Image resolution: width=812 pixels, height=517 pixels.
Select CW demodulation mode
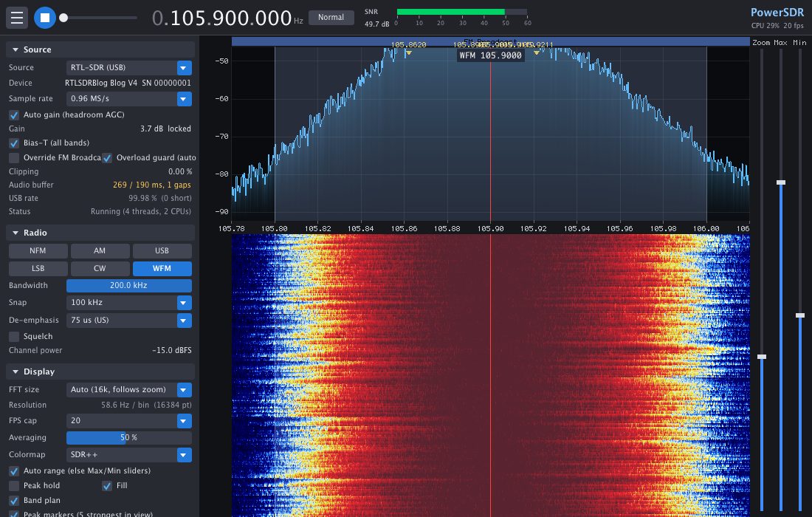(100, 268)
